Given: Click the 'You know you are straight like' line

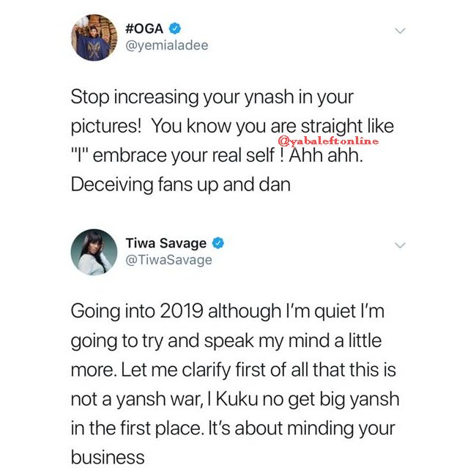Looking at the screenshot, I should tap(232, 125).
